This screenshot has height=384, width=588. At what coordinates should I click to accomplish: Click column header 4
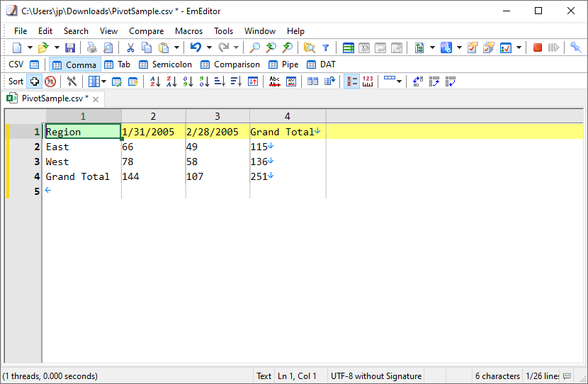coord(288,116)
